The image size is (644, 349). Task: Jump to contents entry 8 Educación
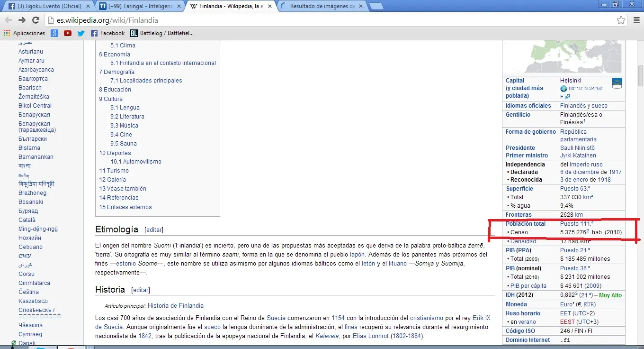coord(115,90)
